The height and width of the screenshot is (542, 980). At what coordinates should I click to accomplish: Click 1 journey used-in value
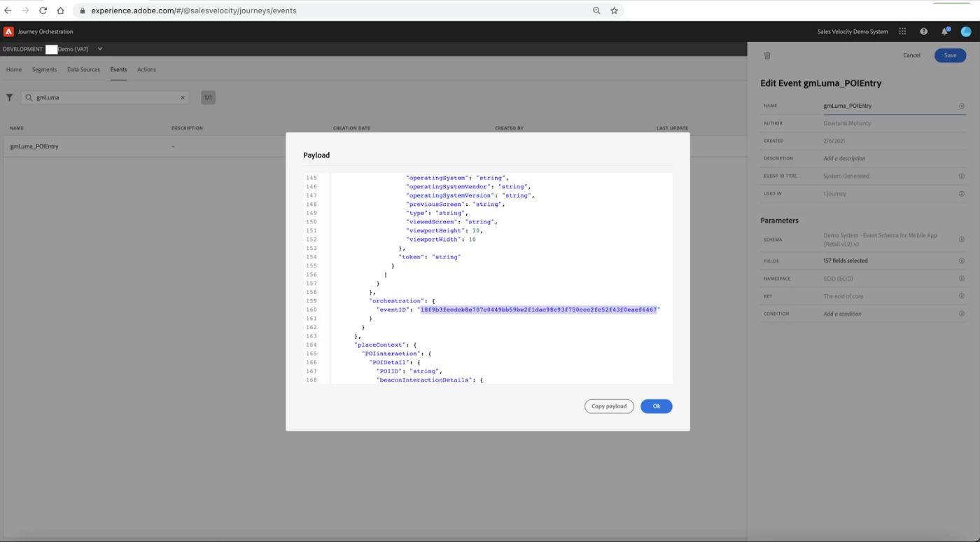(834, 193)
